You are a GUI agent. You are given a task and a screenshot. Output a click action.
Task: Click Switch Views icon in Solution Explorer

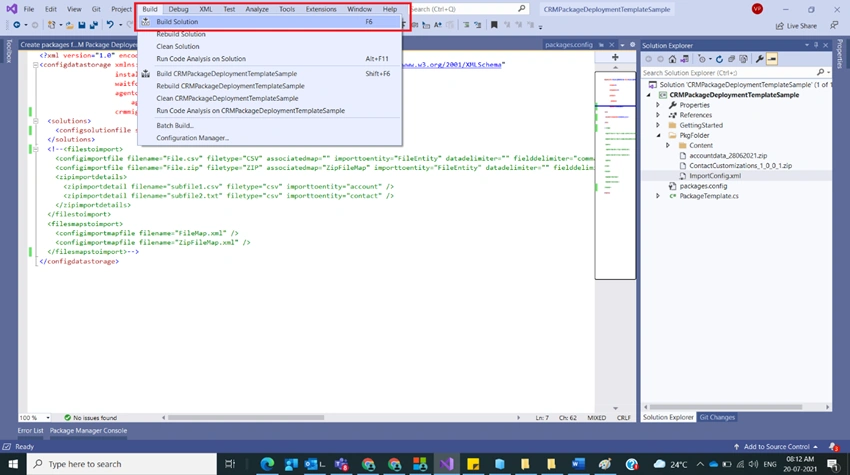(x=685, y=59)
